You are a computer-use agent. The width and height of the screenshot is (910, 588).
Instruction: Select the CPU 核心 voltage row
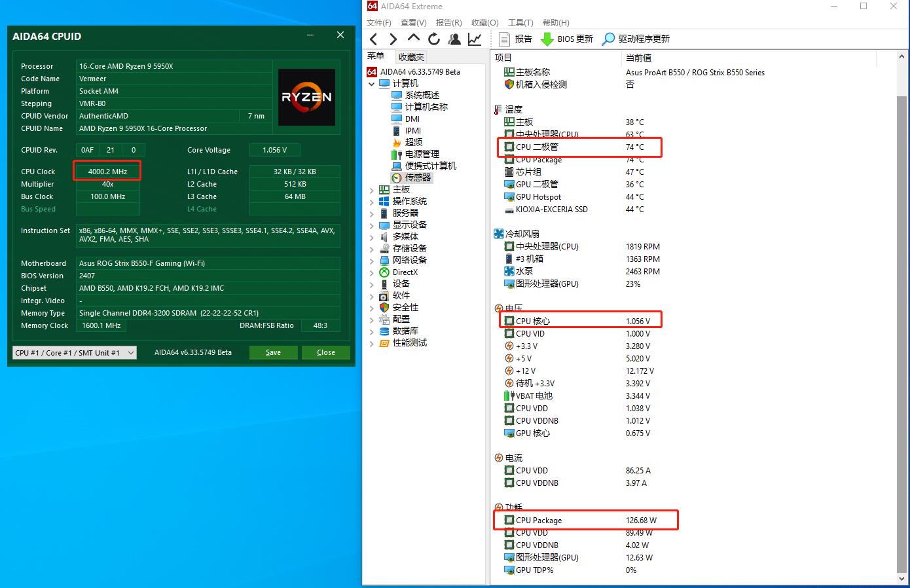click(579, 321)
